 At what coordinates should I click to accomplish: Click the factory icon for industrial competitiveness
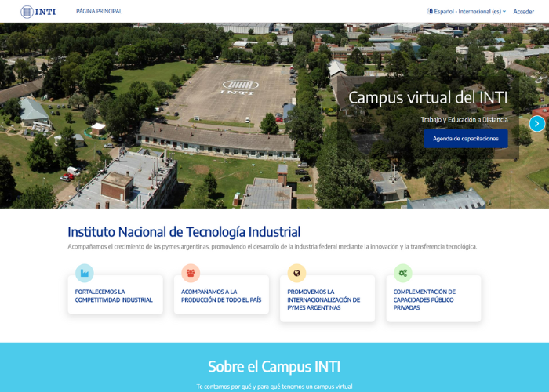tap(85, 273)
